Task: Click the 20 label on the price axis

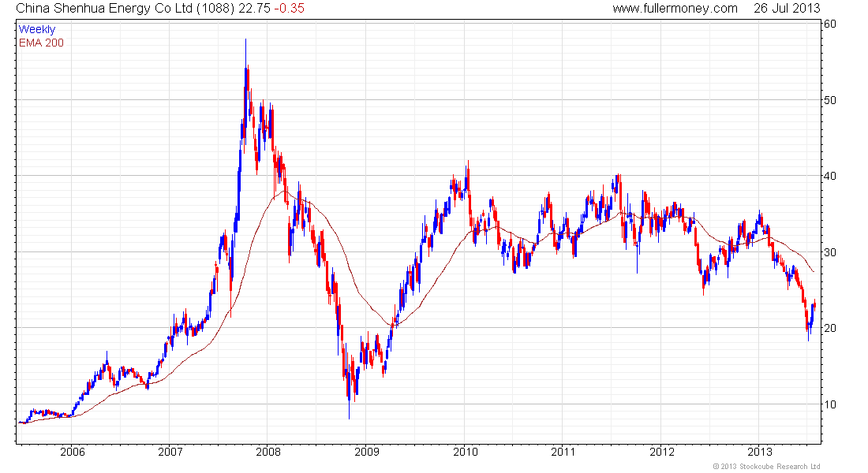Action: pos(830,328)
